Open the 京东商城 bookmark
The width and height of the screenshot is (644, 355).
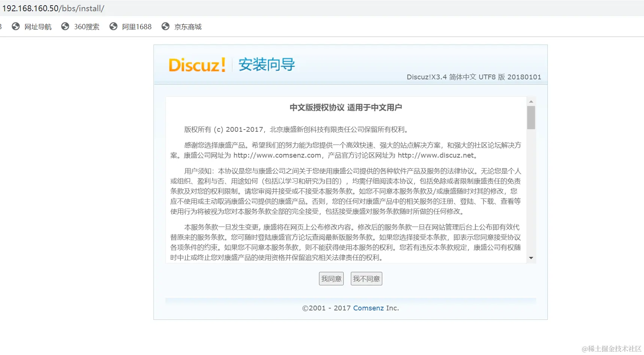pos(188,27)
